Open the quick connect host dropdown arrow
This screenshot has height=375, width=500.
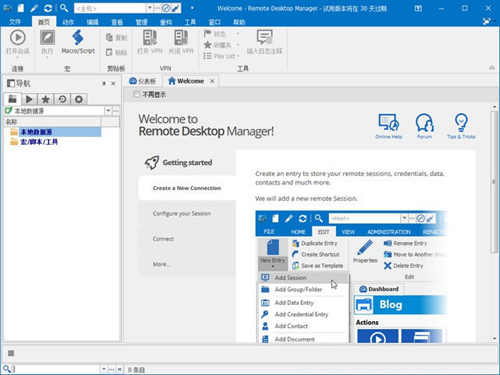150,8
